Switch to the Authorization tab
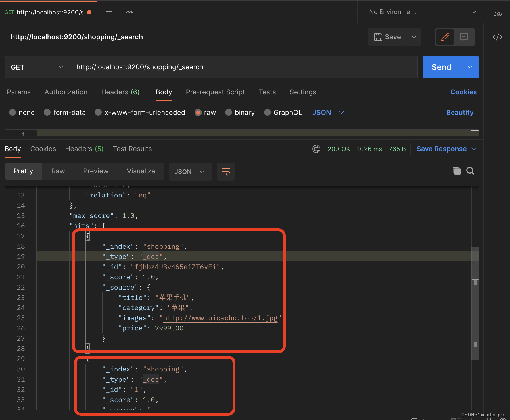Screen dimensions: 510x420 [66, 92]
